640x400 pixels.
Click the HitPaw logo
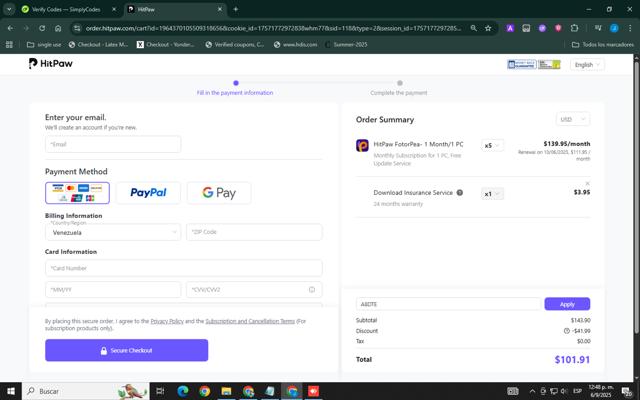51,64
